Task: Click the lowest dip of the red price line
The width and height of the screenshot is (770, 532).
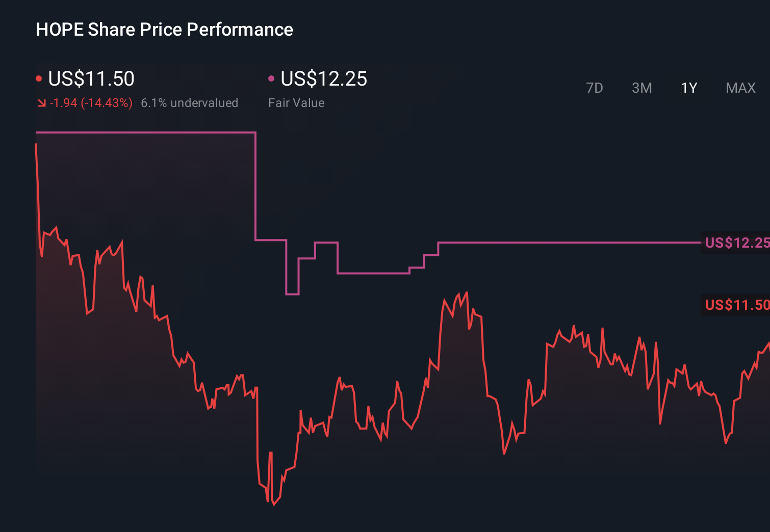Action: tap(274, 503)
